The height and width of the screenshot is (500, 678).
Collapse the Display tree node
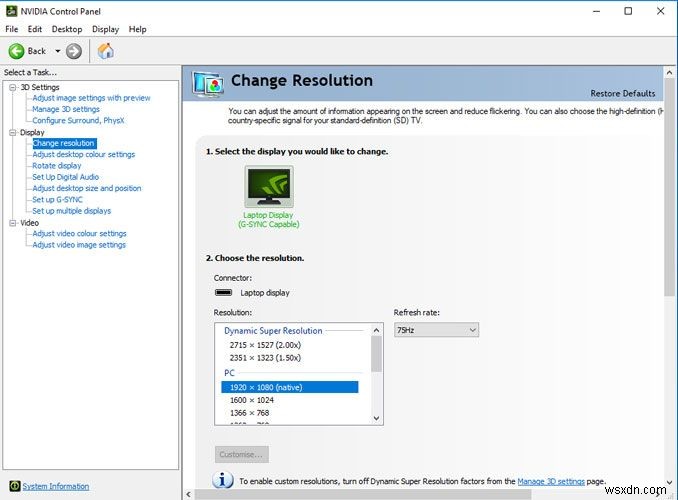(x=13, y=132)
